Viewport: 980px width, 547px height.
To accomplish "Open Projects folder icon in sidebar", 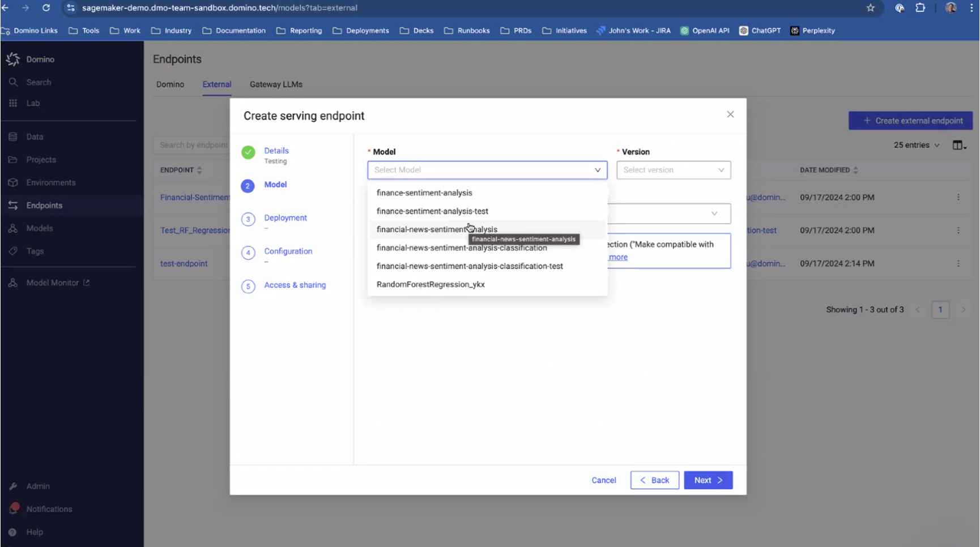I will pos(13,160).
